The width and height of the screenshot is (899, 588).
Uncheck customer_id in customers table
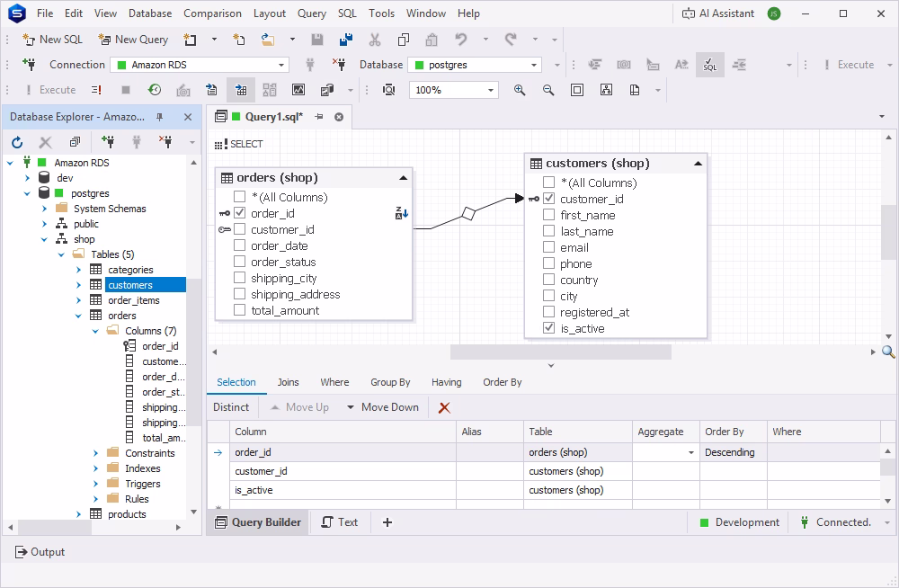coord(548,199)
